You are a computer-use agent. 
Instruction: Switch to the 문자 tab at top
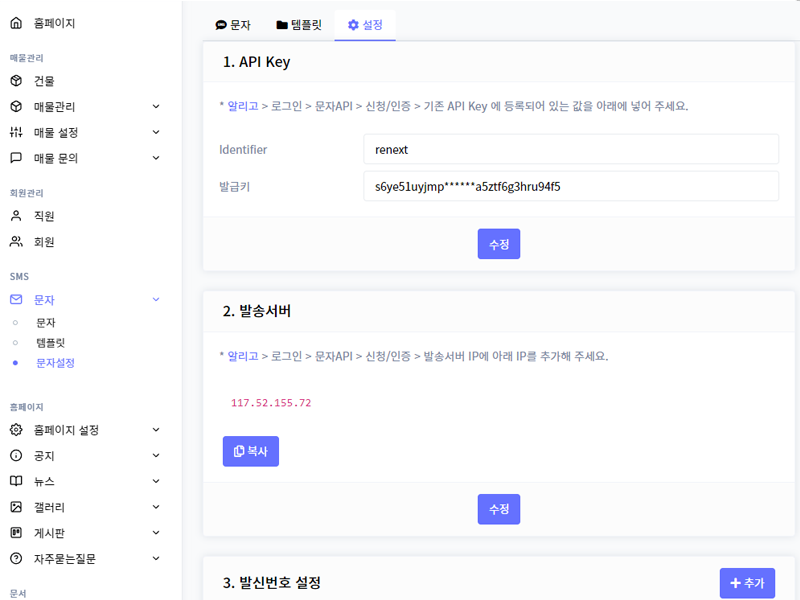point(233,25)
